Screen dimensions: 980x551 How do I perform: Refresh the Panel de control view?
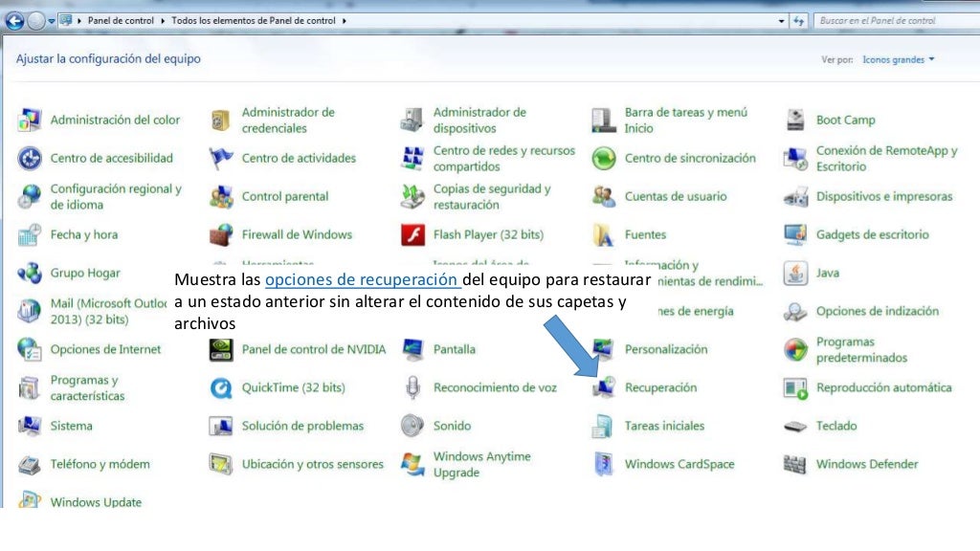pos(799,21)
